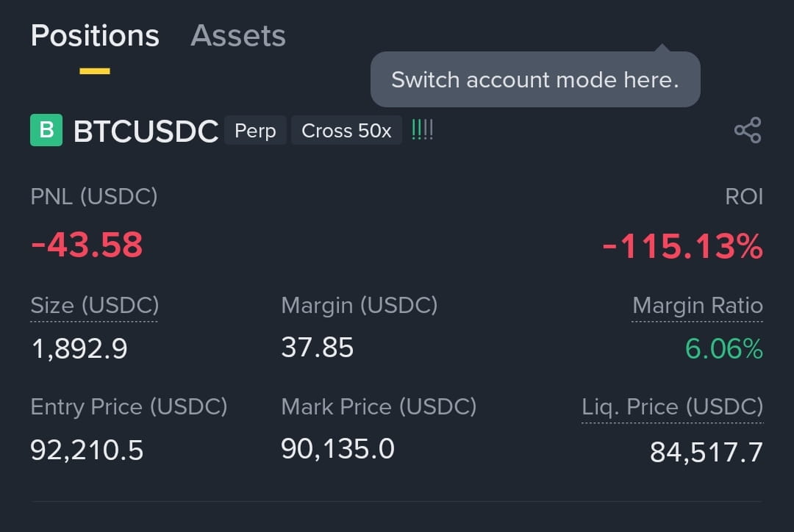Tap the 6.06% margin ratio value

tap(724, 349)
